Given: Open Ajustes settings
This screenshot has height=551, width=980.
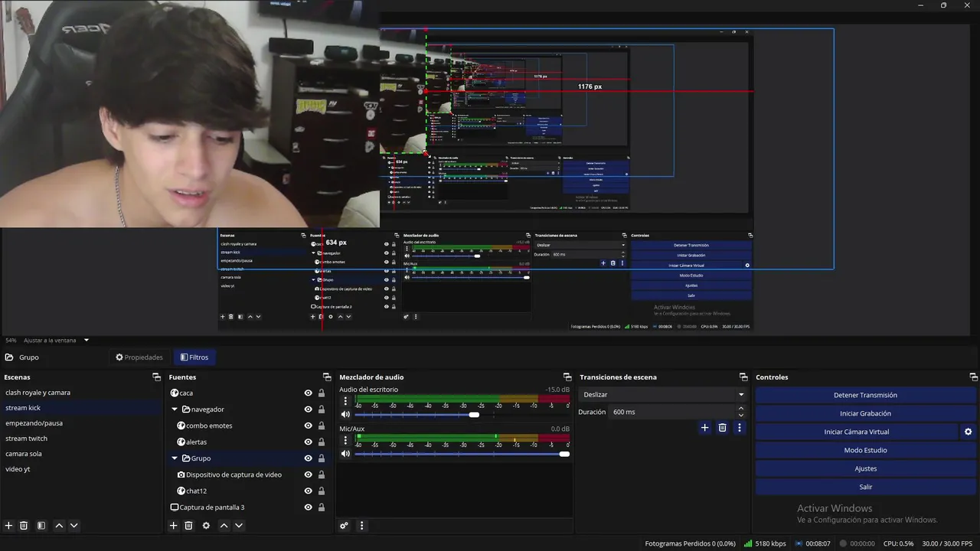Looking at the screenshot, I should click(865, 468).
